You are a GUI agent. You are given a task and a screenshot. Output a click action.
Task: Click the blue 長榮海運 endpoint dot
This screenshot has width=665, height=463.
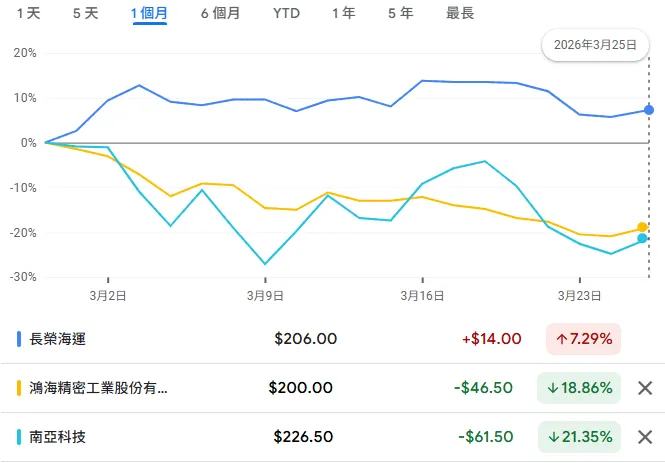[x=648, y=109]
